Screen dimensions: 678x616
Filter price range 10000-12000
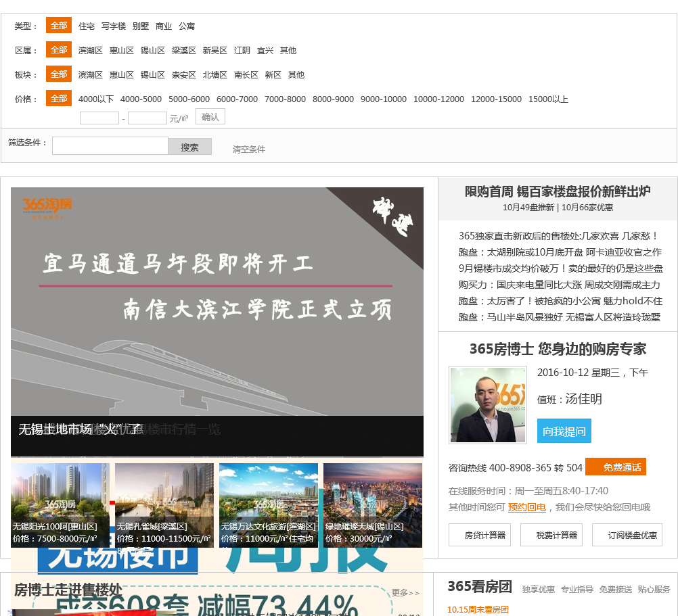[438, 99]
